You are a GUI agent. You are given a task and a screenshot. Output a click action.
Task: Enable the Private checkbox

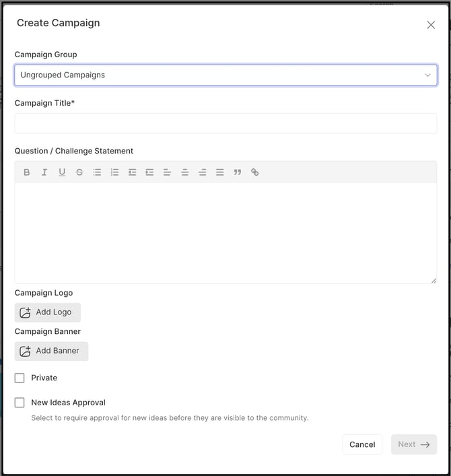pyautogui.click(x=20, y=378)
